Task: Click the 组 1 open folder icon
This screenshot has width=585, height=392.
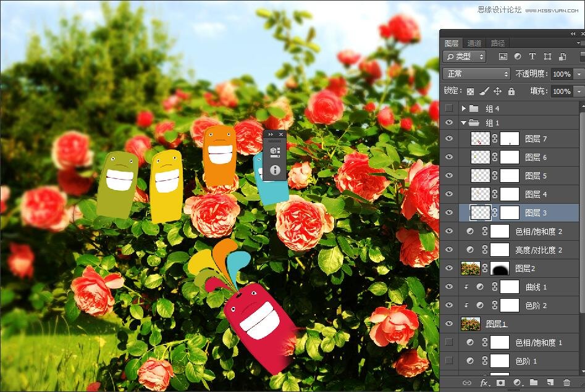Action: [474, 122]
